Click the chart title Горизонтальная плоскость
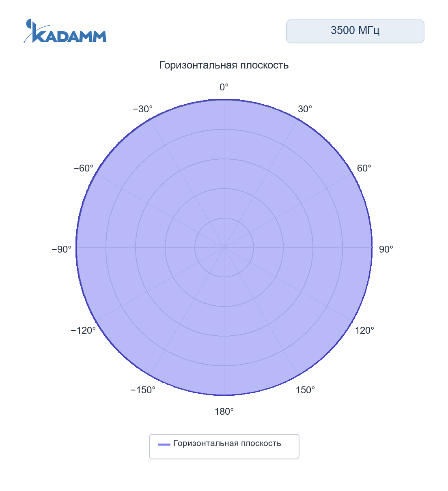 click(224, 65)
